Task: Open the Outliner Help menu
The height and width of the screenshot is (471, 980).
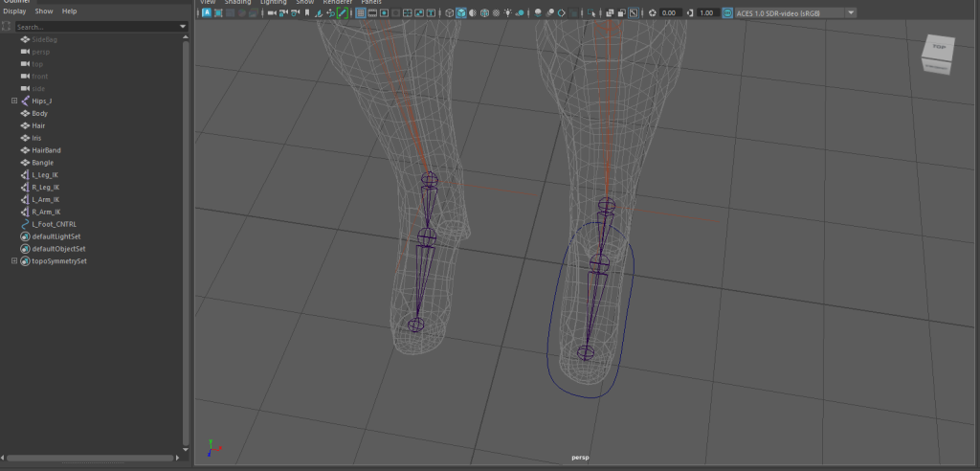Action: pyautogui.click(x=69, y=11)
